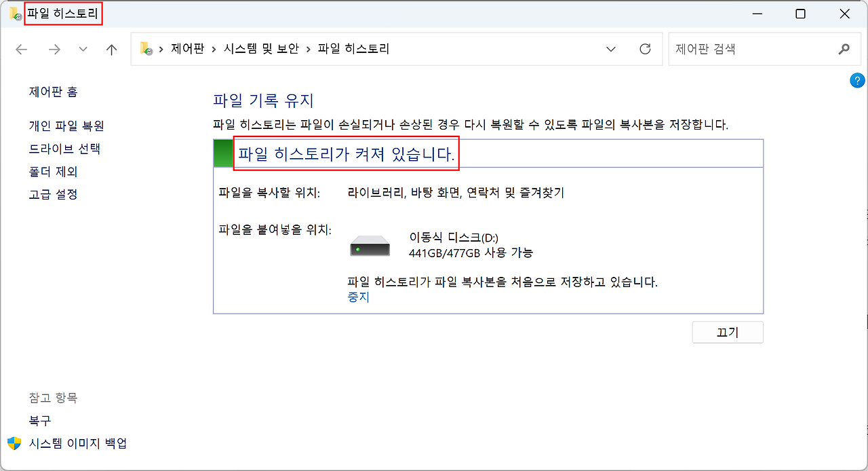This screenshot has width=868, height=471.
Task: Expand the address bar previous locations dropdown
Action: (611, 50)
